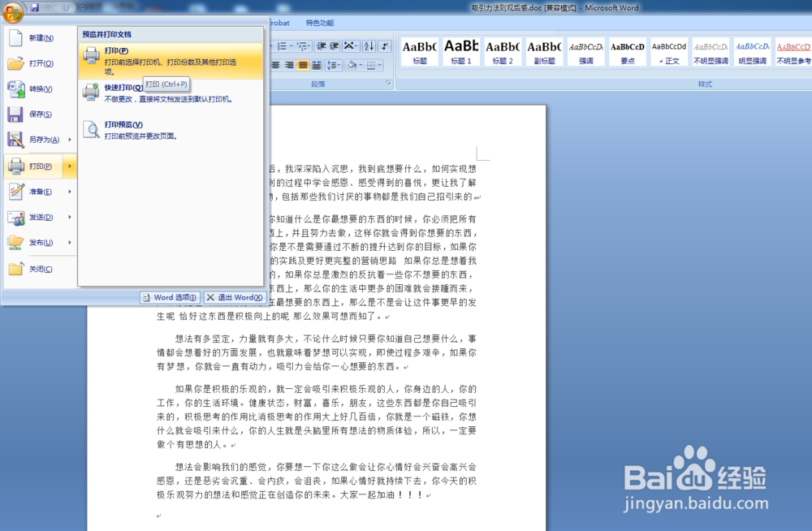The image size is (812, 531).
Task: Select 打印预览 from the print menu
Action: pyautogui.click(x=130, y=130)
